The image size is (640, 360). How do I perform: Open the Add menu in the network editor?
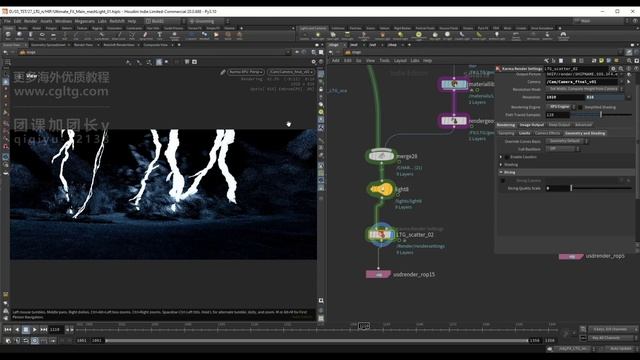coord(336,60)
